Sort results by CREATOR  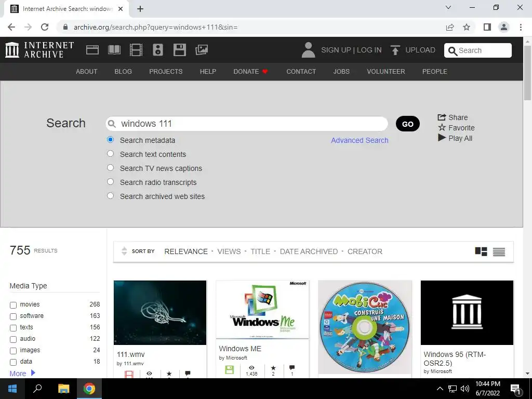click(365, 251)
